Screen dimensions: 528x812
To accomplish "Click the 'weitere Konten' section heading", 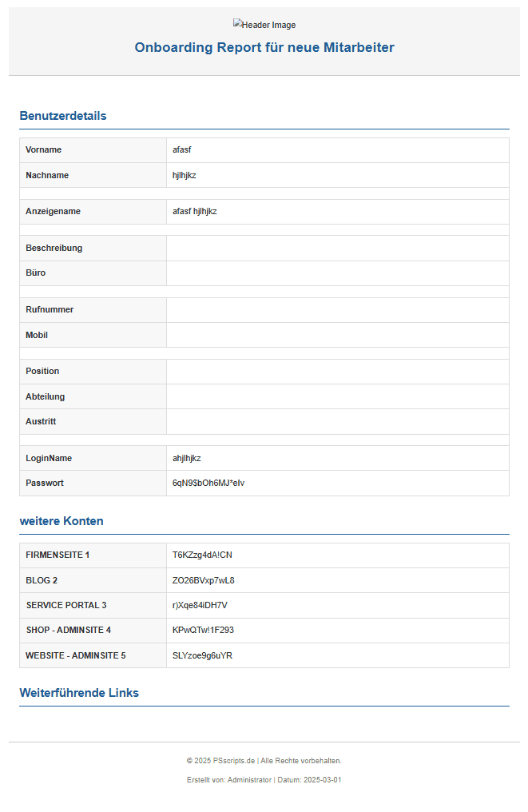I will click(x=62, y=521).
